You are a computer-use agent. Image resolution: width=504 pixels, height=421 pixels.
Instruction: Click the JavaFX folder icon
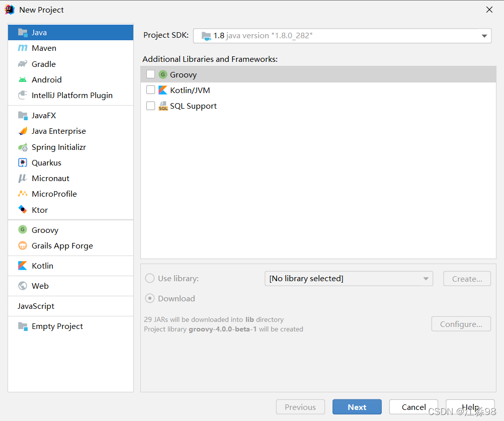tap(23, 115)
